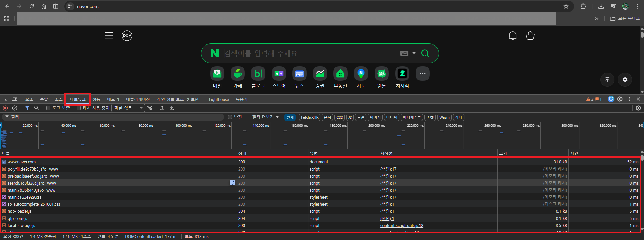
Task: Sort requests by the 상태 column header
Action: pyautogui.click(x=272, y=153)
